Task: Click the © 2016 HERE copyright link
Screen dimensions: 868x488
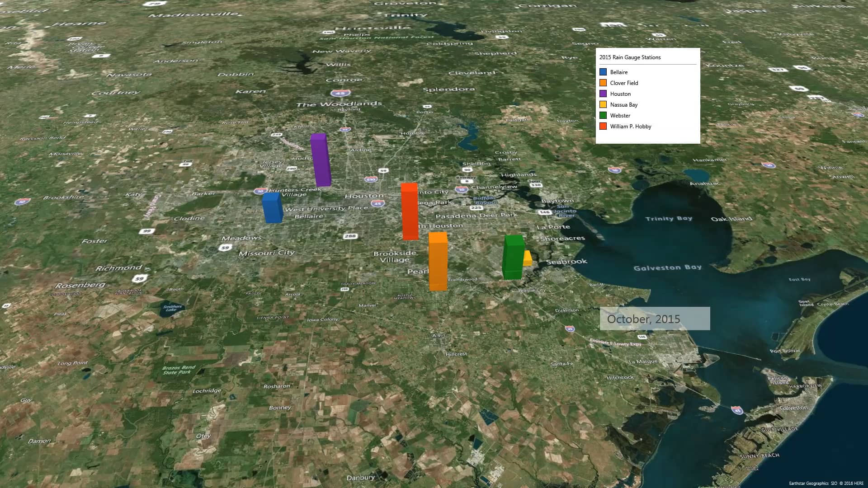Action: coord(851,484)
